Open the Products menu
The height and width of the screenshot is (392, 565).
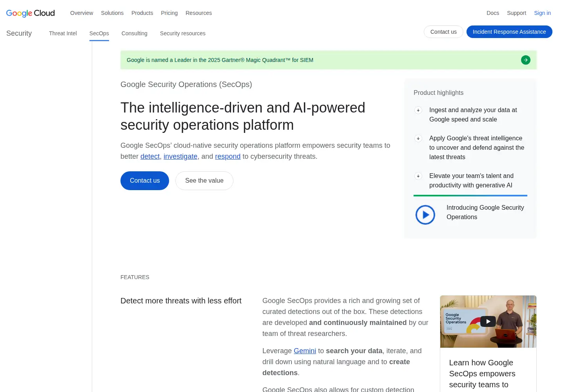(x=142, y=13)
